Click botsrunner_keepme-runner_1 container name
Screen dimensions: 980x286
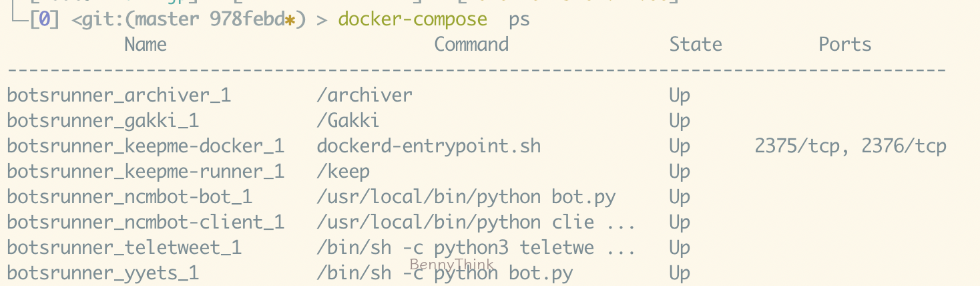pyautogui.click(x=146, y=172)
